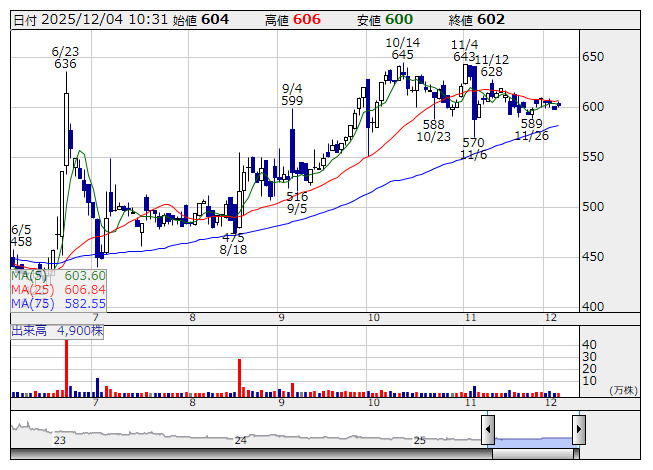Click the 8/18 low label at 475
The image size is (653, 470).
[x=233, y=244]
